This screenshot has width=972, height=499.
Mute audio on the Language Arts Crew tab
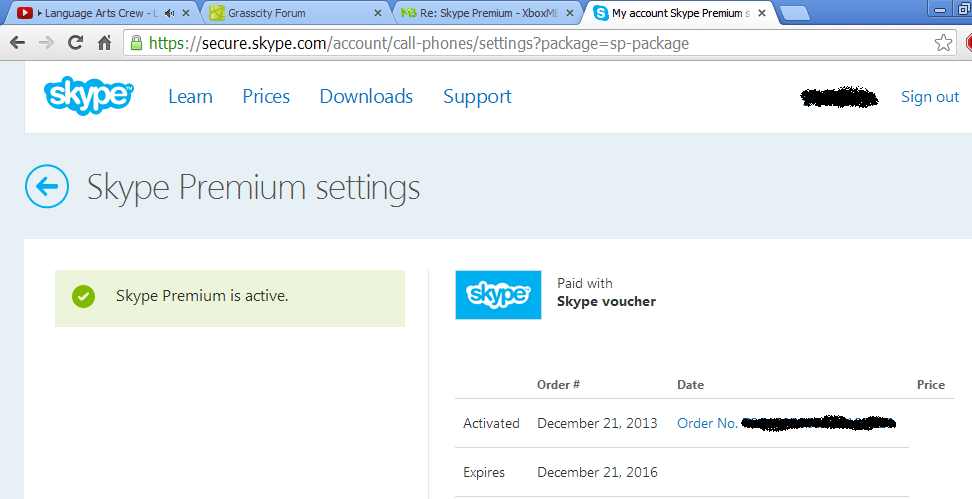pyautogui.click(x=168, y=14)
